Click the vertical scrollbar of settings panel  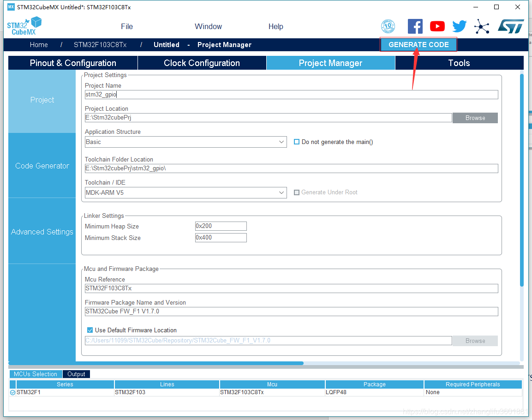coord(521,180)
